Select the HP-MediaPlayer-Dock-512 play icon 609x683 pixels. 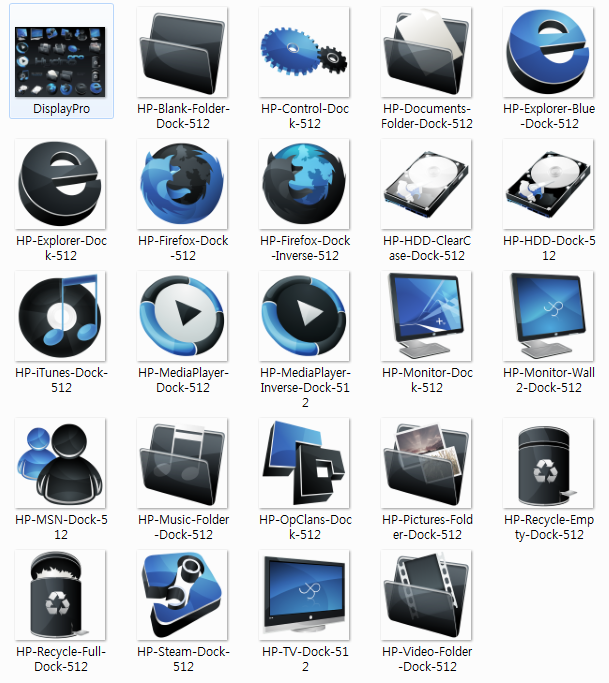pos(182,316)
